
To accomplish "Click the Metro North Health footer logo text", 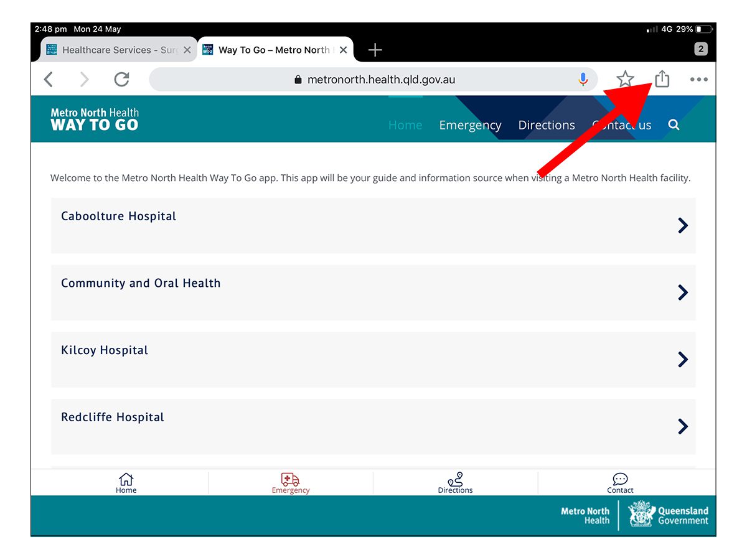I will pos(585,516).
